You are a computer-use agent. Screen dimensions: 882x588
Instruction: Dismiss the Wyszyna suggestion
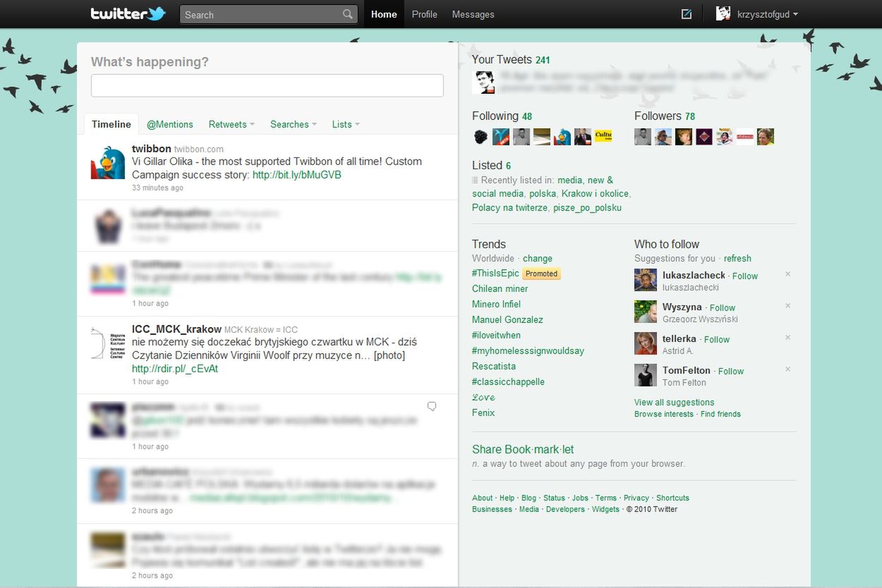point(788,305)
